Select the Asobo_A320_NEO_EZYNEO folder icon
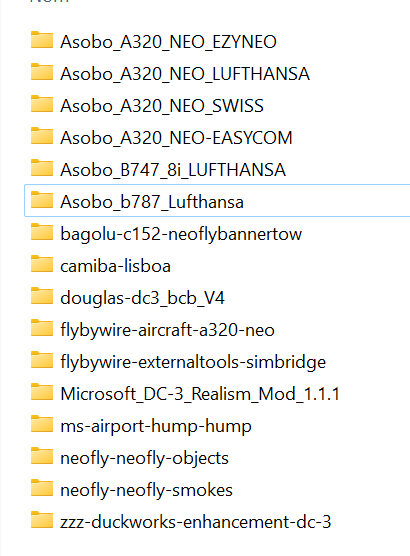 pyautogui.click(x=42, y=40)
